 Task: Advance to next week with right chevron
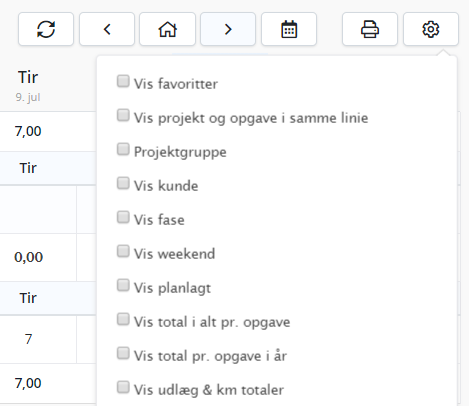(228, 29)
